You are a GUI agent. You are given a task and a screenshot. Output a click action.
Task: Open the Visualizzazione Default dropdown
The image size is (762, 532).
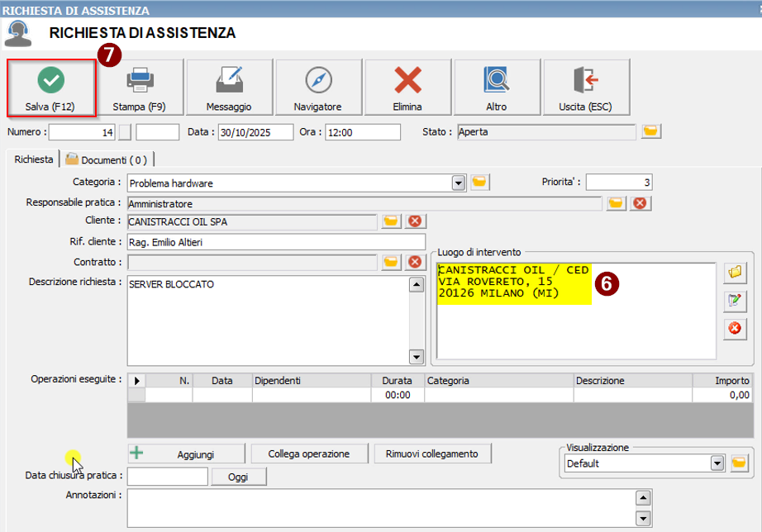click(x=717, y=463)
